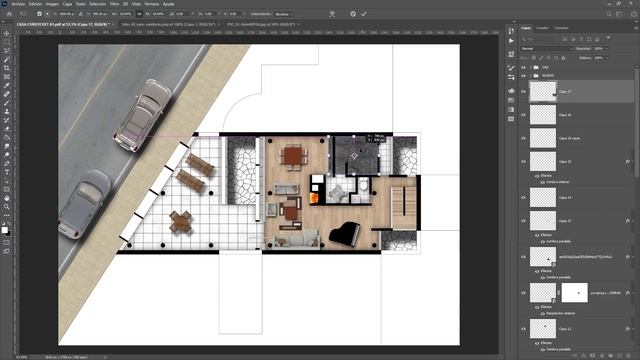Open the Archivo menu
640x360 pixels.
18,4
